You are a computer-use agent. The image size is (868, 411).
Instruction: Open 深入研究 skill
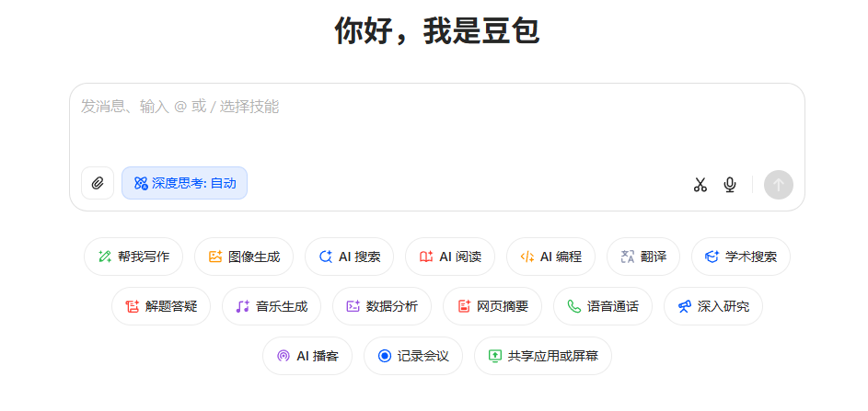click(x=713, y=306)
